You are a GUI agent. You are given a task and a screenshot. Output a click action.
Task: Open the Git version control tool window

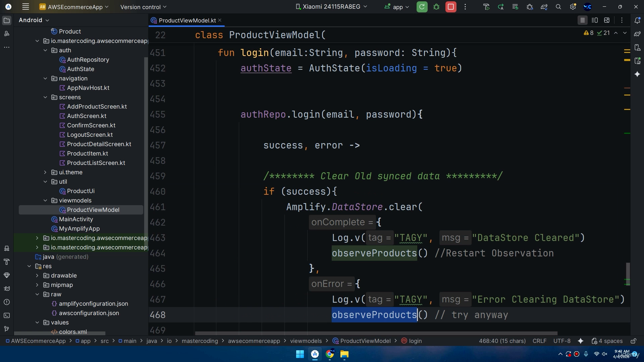[7, 329]
